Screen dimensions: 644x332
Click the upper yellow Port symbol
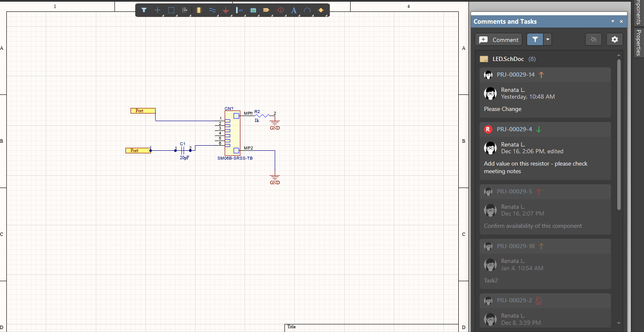coord(143,111)
